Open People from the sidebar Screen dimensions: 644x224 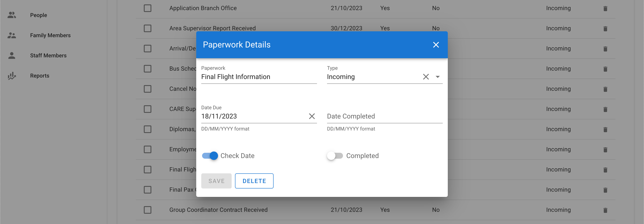pos(39,15)
